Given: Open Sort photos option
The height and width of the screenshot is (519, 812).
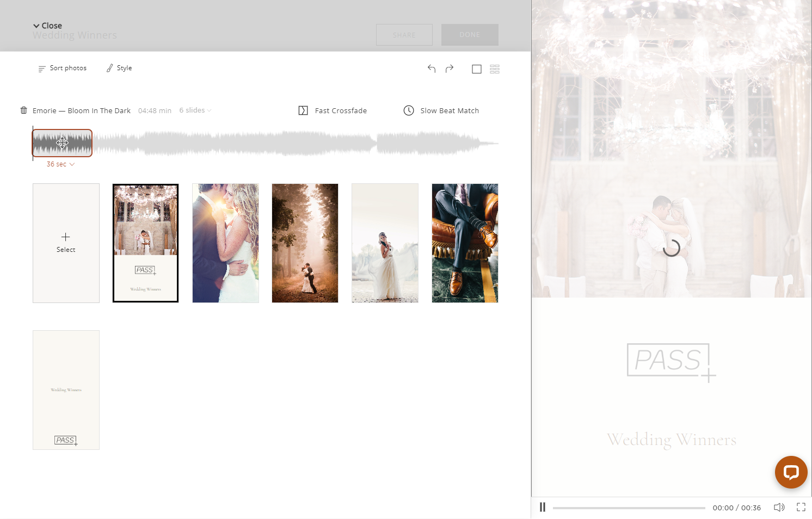Looking at the screenshot, I should [63, 68].
